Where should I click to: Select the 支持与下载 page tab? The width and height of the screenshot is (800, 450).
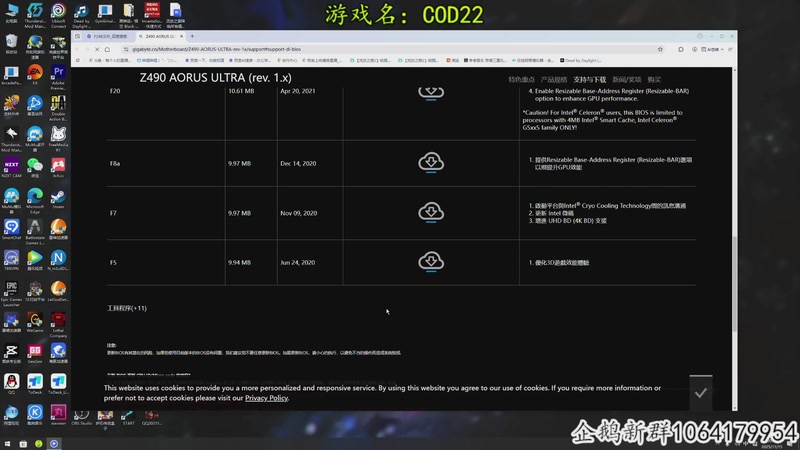pyautogui.click(x=589, y=80)
